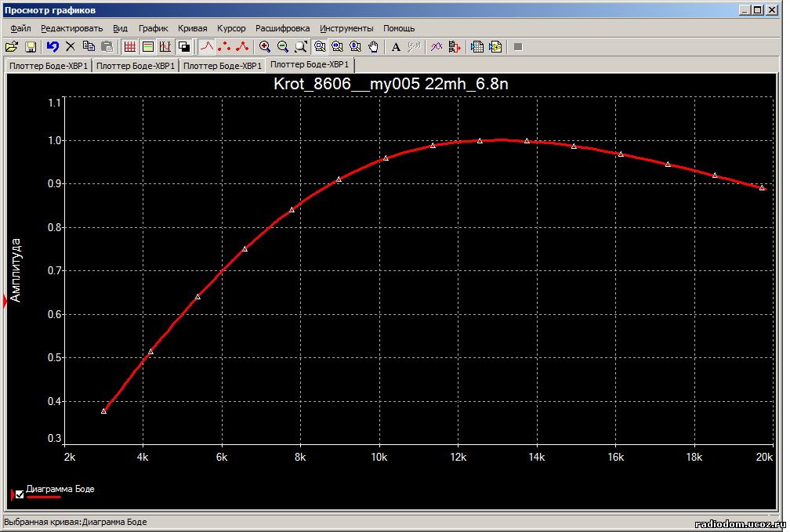Click the last data point near 20k
This screenshot has width=790, height=532.
(x=762, y=187)
